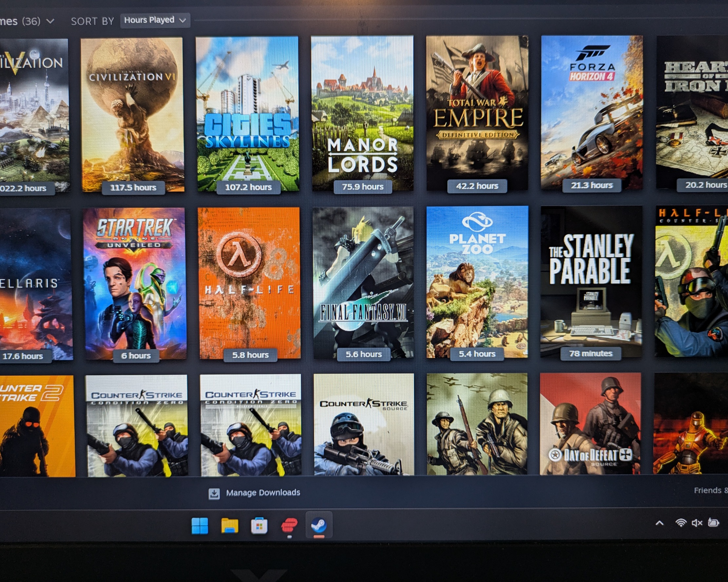728x582 pixels.
Task: Open Manor Lords game cover
Action: pyautogui.click(x=362, y=113)
